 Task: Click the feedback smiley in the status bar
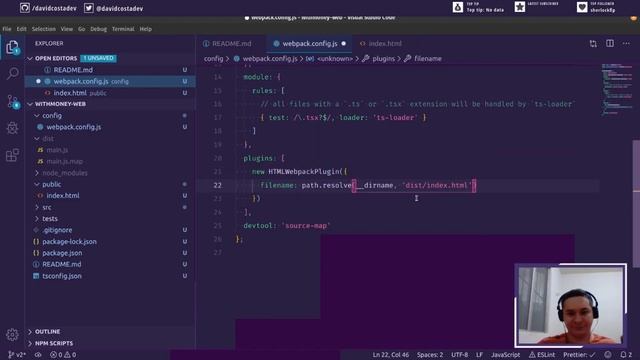coord(608,355)
